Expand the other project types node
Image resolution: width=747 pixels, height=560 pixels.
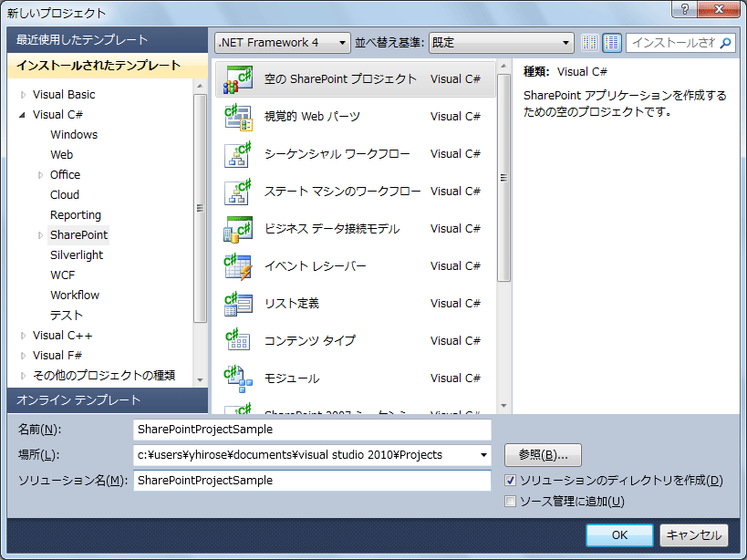[x=23, y=376]
